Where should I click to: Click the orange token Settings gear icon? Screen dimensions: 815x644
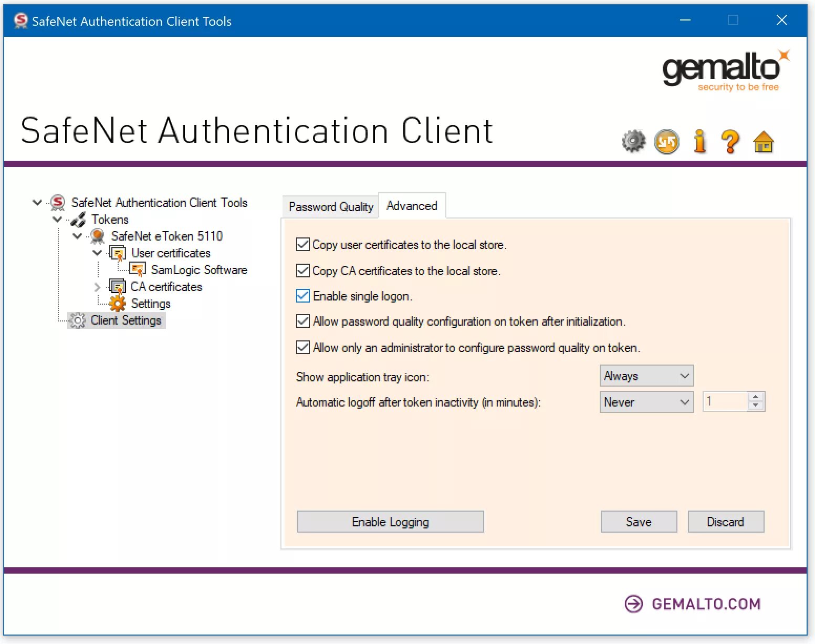[118, 304]
